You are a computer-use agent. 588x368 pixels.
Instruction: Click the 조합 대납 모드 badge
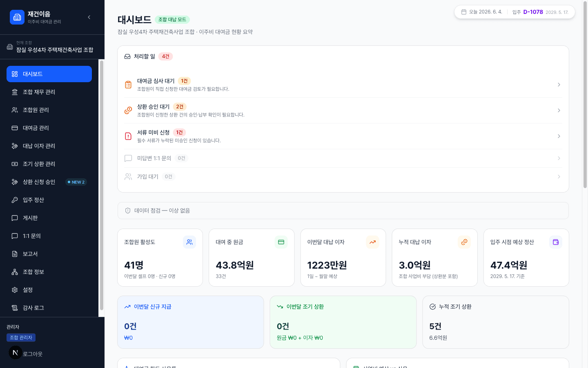click(172, 20)
